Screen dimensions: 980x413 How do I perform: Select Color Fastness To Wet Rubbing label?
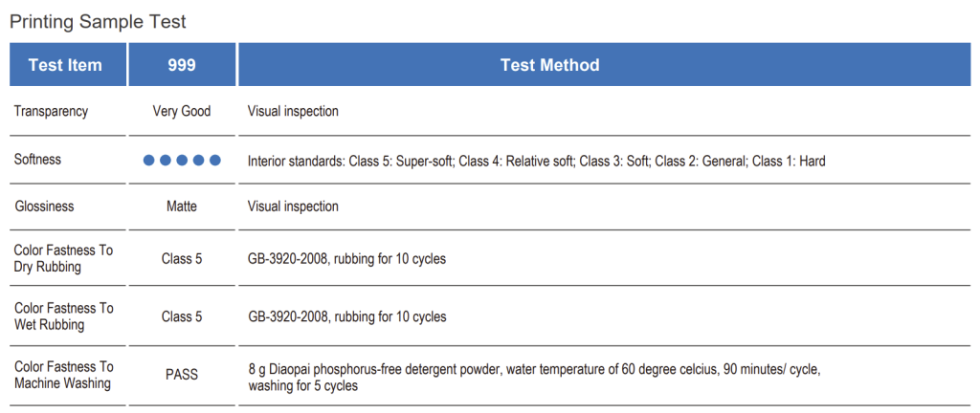(x=63, y=316)
